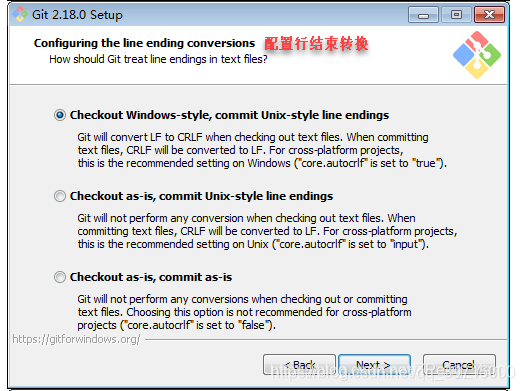This screenshot has height=391, width=525.
Task: Click the 'Checkout Windows-style, commit Unix-style line endings' label
Action: 229,115
